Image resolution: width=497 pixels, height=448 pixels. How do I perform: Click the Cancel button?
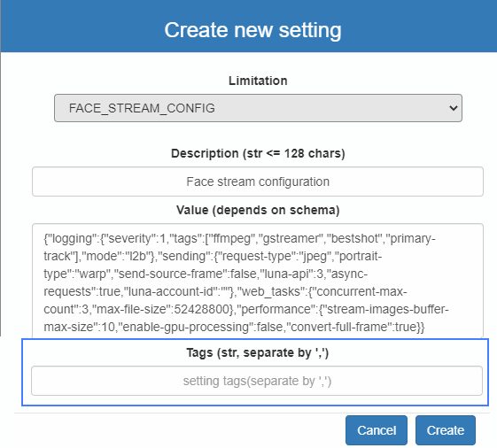pos(377,430)
